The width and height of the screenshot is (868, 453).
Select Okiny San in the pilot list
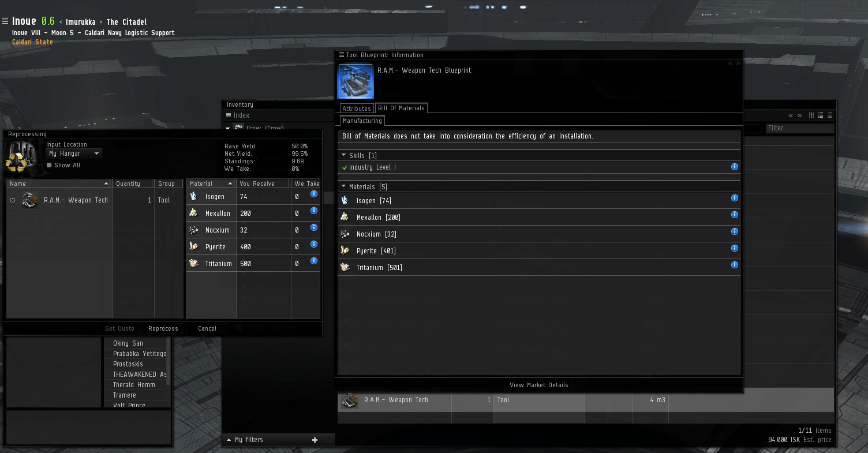136,343
